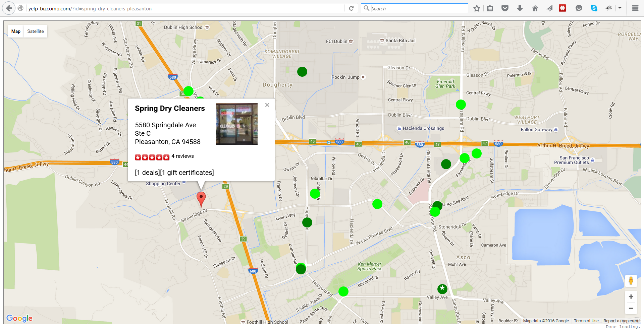Select starred dark green marker near Valley Ave
644x331 pixels.
pos(442,289)
